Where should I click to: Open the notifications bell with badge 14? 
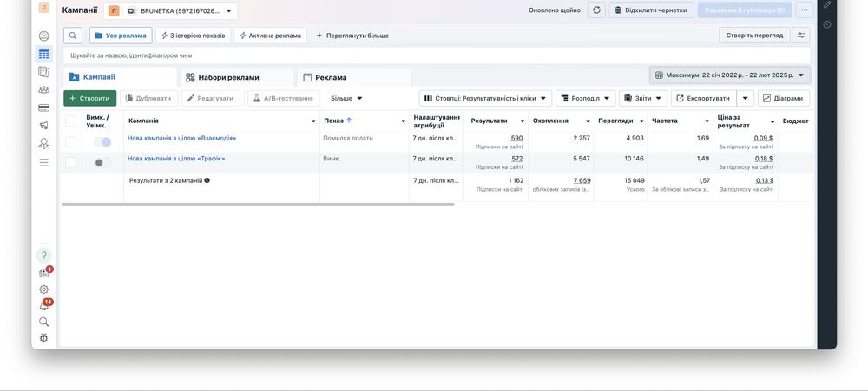point(43,305)
